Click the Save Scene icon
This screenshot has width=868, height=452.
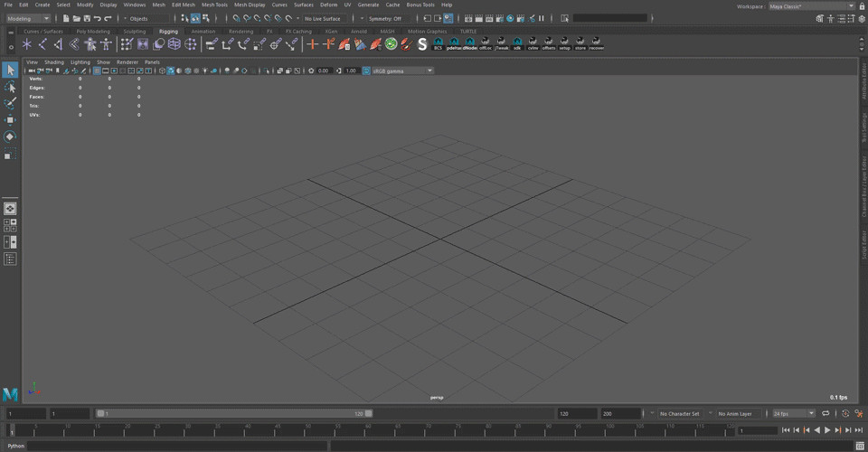pos(87,18)
